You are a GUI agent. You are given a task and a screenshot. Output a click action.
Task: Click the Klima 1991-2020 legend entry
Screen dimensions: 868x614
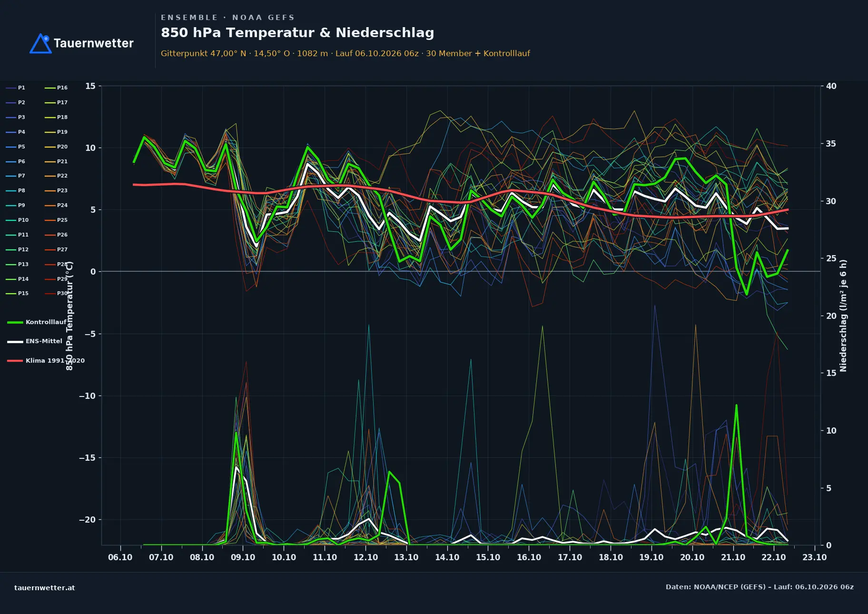[46, 360]
